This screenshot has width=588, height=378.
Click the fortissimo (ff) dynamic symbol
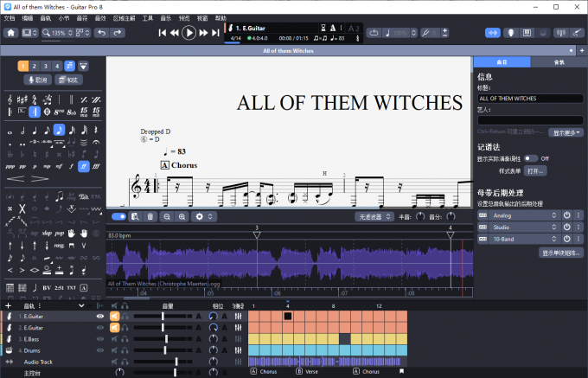(84, 166)
